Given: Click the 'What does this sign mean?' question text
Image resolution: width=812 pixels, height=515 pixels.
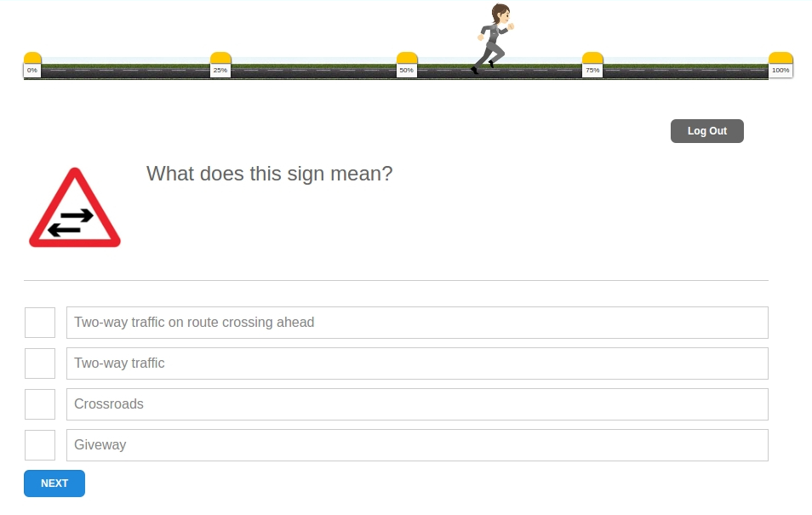Looking at the screenshot, I should click(x=269, y=174).
